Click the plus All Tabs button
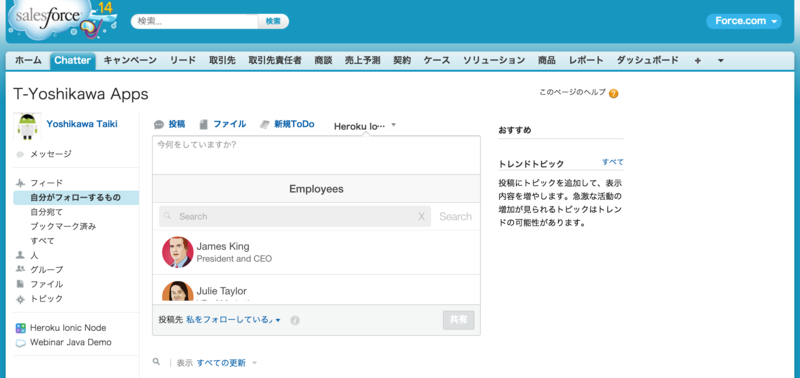The width and height of the screenshot is (800, 378). 697,60
